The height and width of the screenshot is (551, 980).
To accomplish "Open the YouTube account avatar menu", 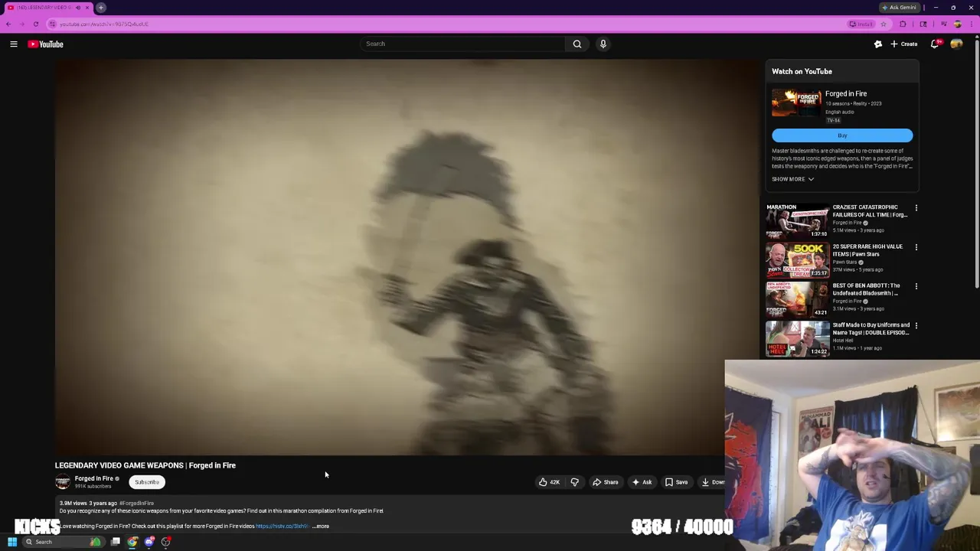I will (956, 44).
